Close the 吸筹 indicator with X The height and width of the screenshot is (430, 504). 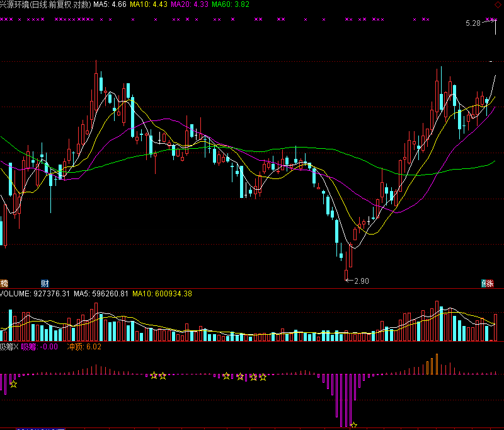pyautogui.click(x=16, y=346)
